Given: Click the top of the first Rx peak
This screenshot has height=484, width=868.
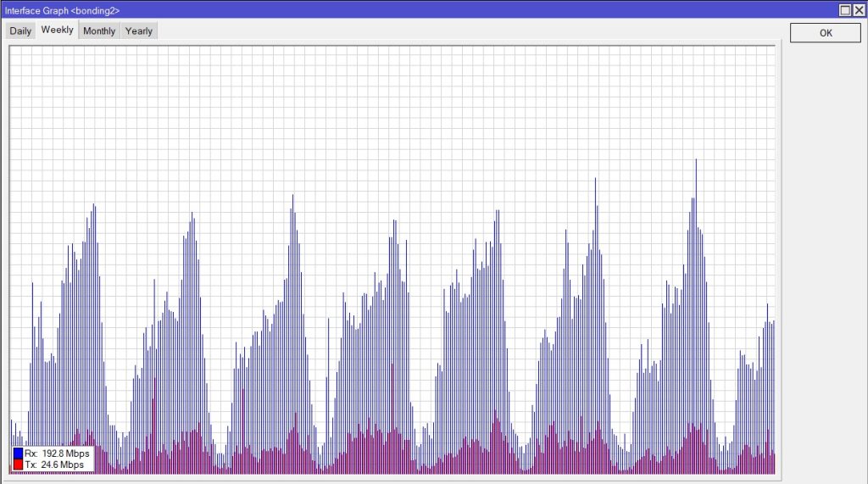Looking at the screenshot, I should click(x=93, y=206).
